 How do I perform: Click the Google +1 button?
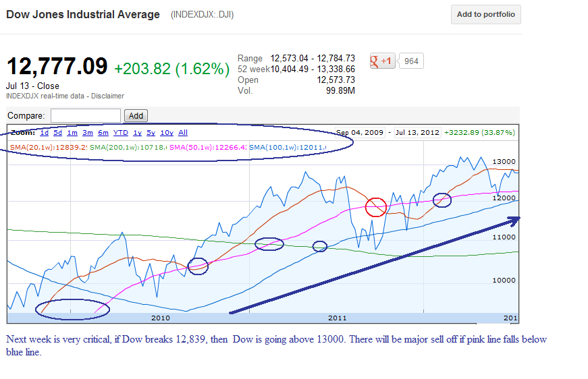pyautogui.click(x=382, y=61)
